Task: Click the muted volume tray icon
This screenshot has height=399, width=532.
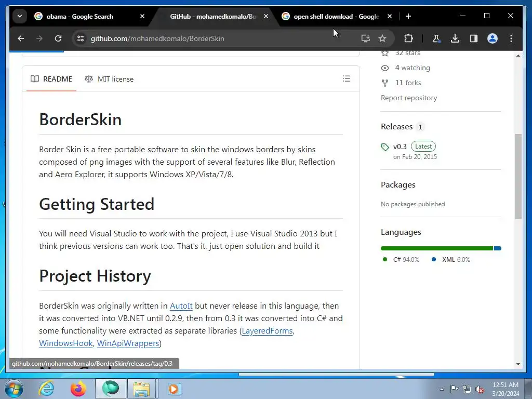Action: (480, 389)
